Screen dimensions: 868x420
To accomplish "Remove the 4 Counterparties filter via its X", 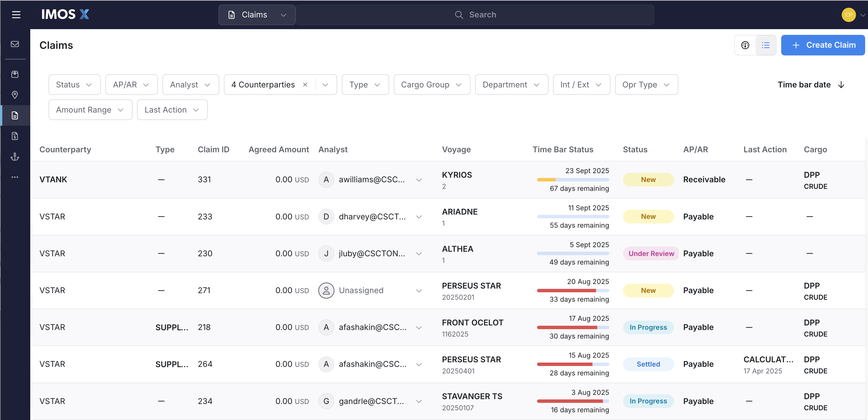I will [x=305, y=85].
